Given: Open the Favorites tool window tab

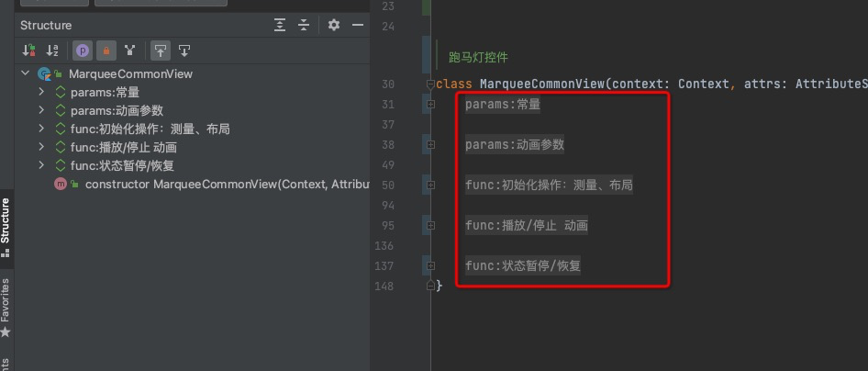Looking at the screenshot, I should tap(6, 308).
